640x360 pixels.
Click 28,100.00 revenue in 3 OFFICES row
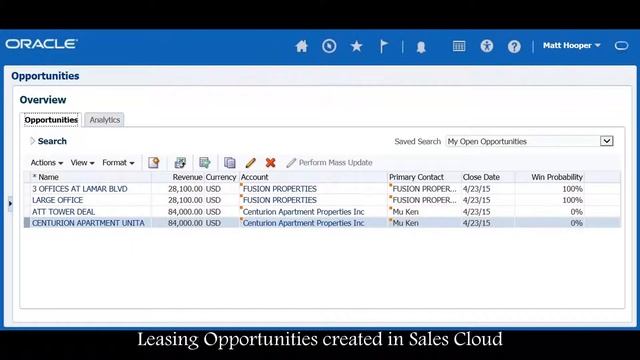185,189
